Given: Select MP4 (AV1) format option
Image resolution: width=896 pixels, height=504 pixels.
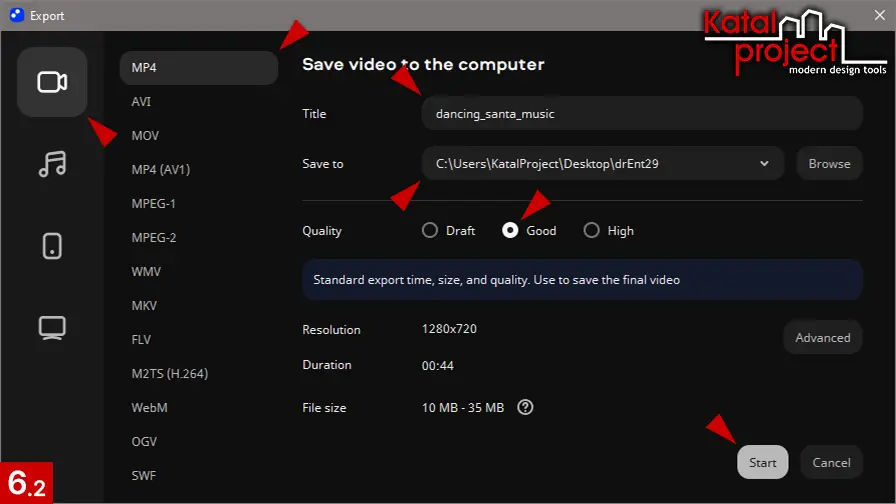Looking at the screenshot, I should click(161, 170).
